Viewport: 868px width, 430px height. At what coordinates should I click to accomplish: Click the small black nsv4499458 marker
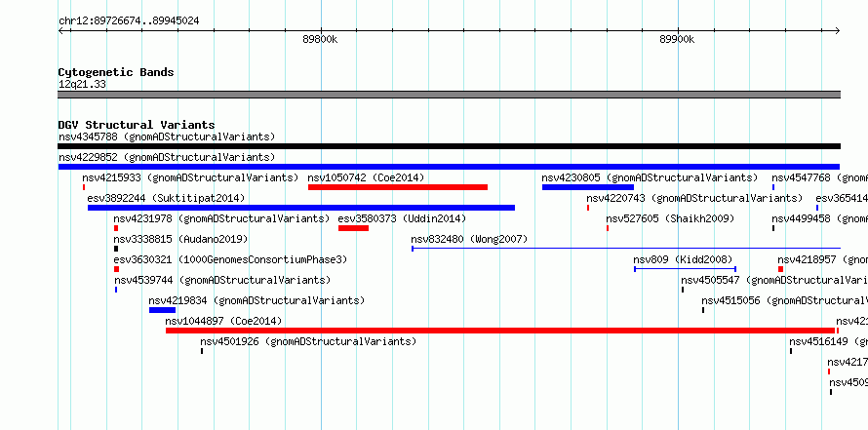coord(773,228)
